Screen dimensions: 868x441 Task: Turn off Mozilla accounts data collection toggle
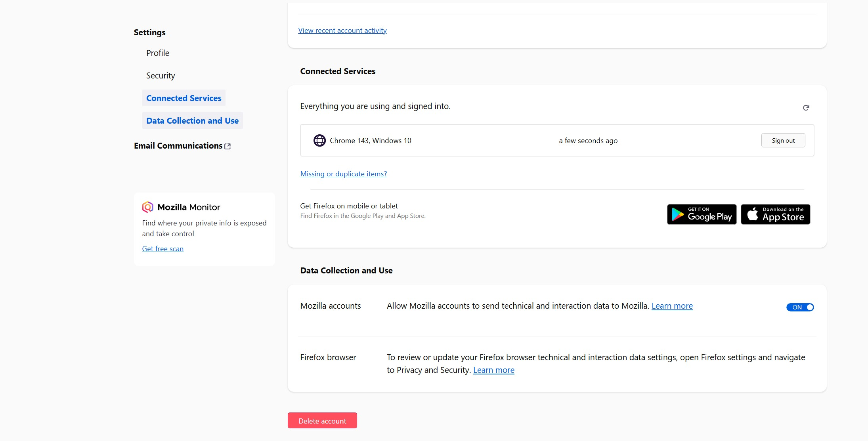[x=800, y=307]
